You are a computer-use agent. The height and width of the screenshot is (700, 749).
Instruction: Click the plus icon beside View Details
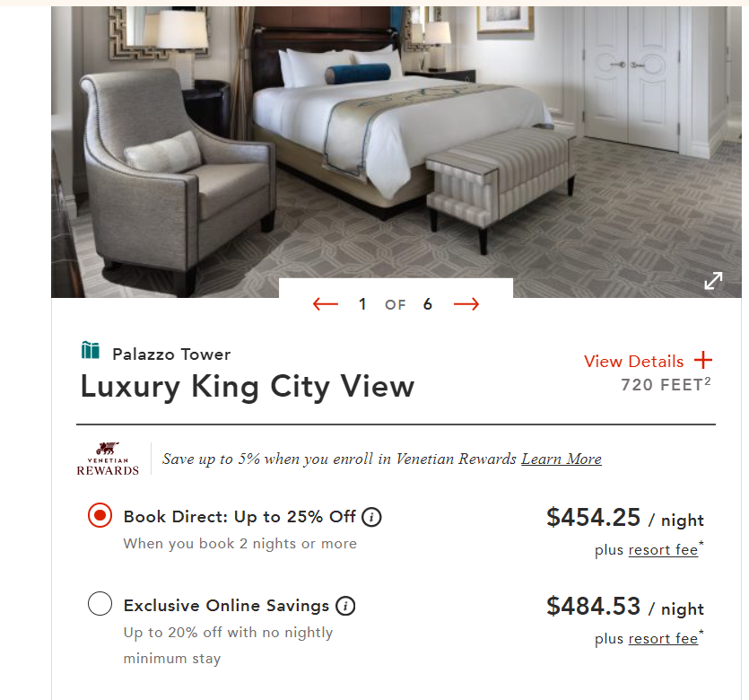pos(702,361)
